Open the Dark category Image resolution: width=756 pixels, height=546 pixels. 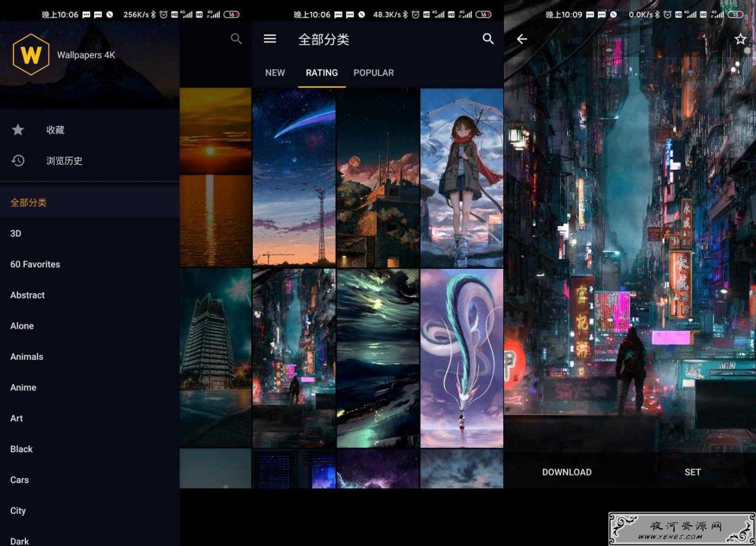[90, 538]
